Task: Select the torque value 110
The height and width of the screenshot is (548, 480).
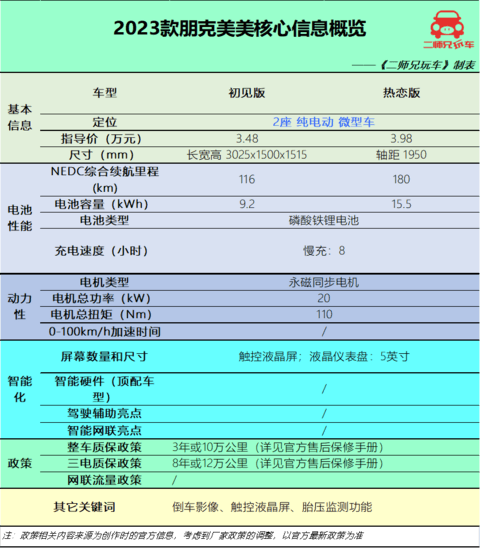Action: (x=324, y=315)
